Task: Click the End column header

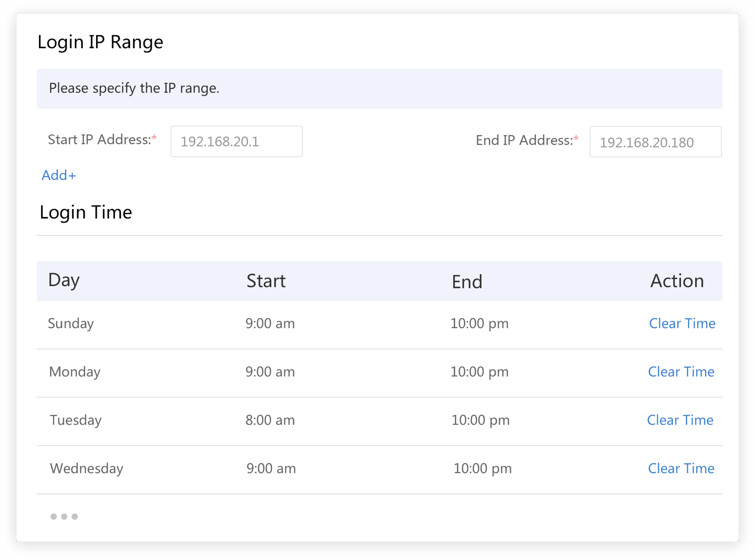Action: pyautogui.click(x=467, y=282)
